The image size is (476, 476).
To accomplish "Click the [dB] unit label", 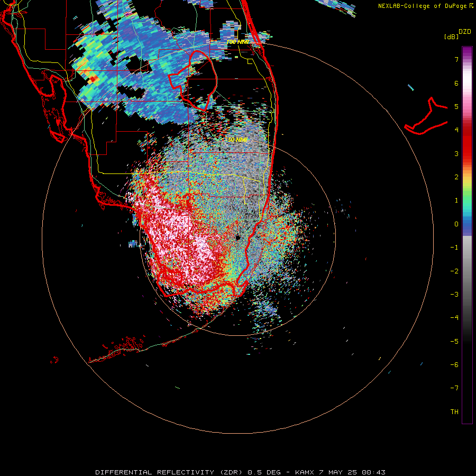I will pyautogui.click(x=451, y=36).
